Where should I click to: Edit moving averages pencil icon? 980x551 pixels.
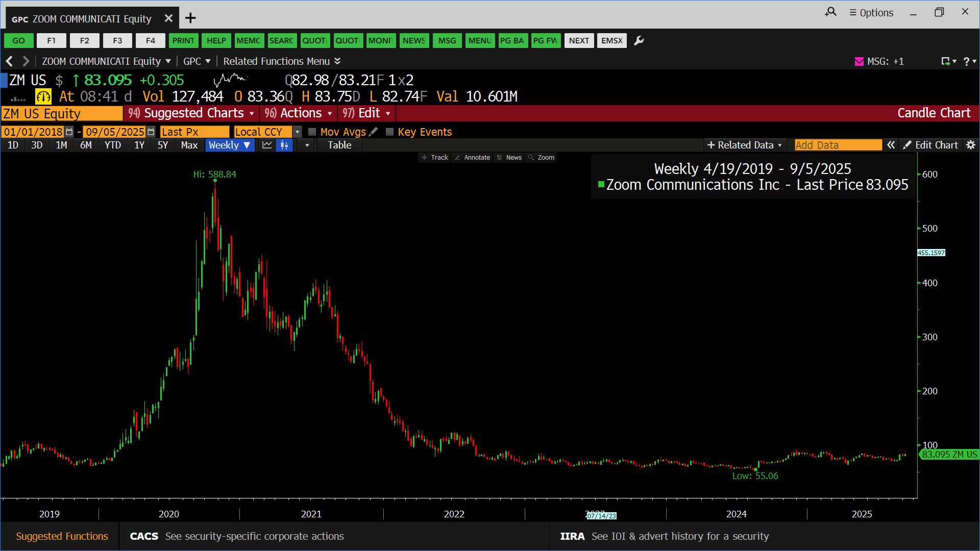tap(374, 132)
